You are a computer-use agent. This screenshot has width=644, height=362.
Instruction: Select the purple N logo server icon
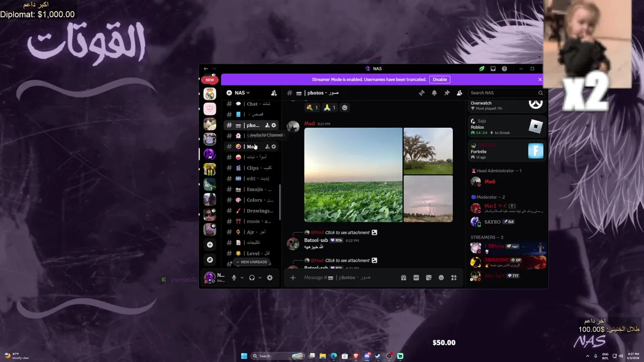click(210, 154)
